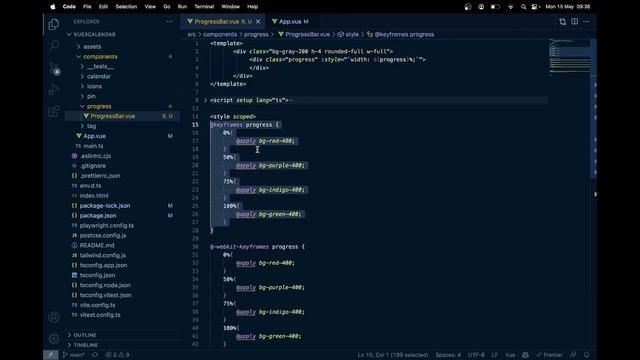This screenshot has width=640, height=360.
Task: Open the Accounts menu icon
Action: pyautogui.click(x=53, y=317)
